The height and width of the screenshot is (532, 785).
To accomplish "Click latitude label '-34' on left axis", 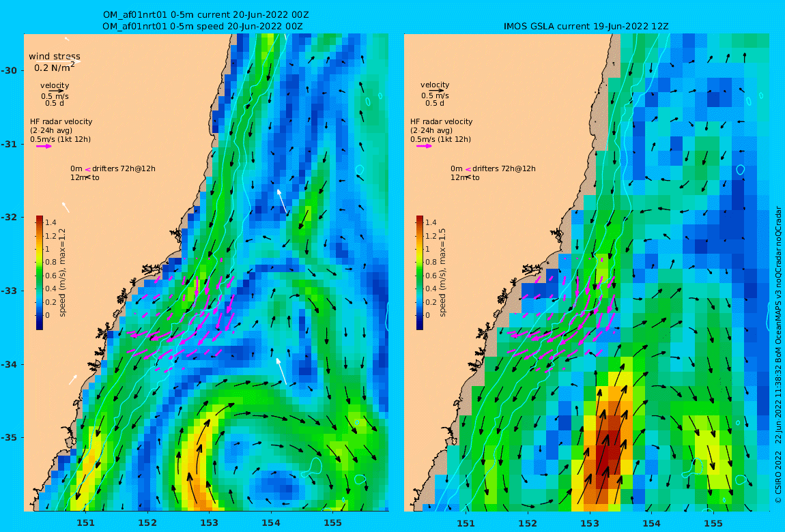I will pyautogui.click(x=9, y=364).
